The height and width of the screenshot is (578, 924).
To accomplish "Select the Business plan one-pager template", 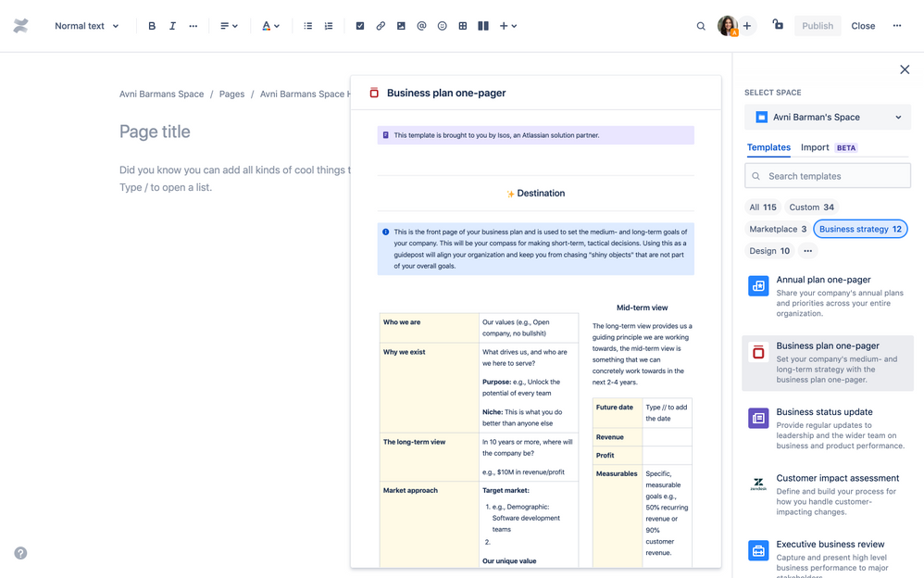I will coord(828,363).
